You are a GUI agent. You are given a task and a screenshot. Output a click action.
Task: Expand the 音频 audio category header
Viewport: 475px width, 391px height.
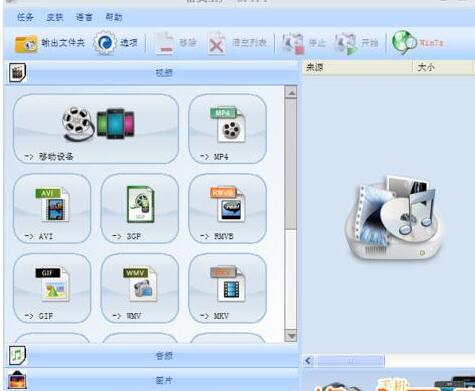click(x=151, y=356)
